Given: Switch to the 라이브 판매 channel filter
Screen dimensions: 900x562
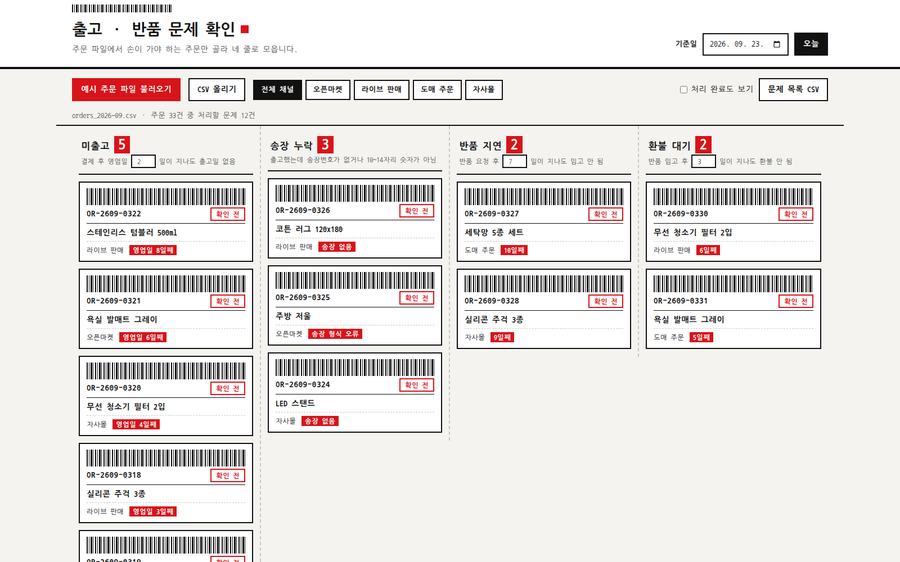Looking at the screenshot, I should (382, 90).
